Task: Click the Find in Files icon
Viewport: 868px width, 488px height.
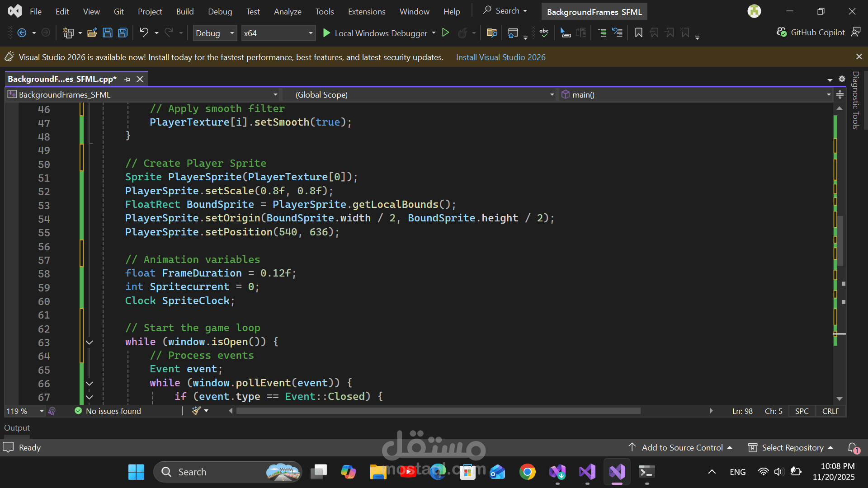Action: click(492, 33)
